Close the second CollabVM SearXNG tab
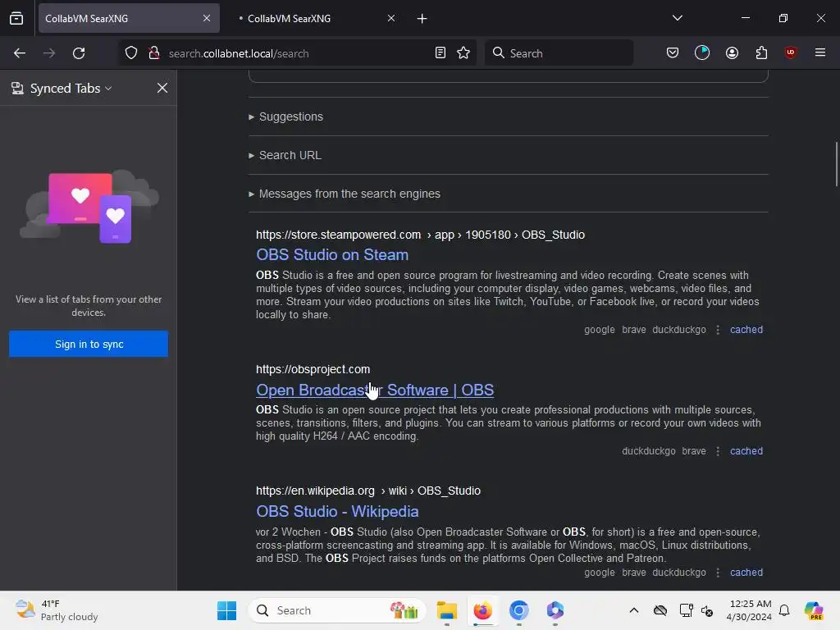 pos(391,18)
